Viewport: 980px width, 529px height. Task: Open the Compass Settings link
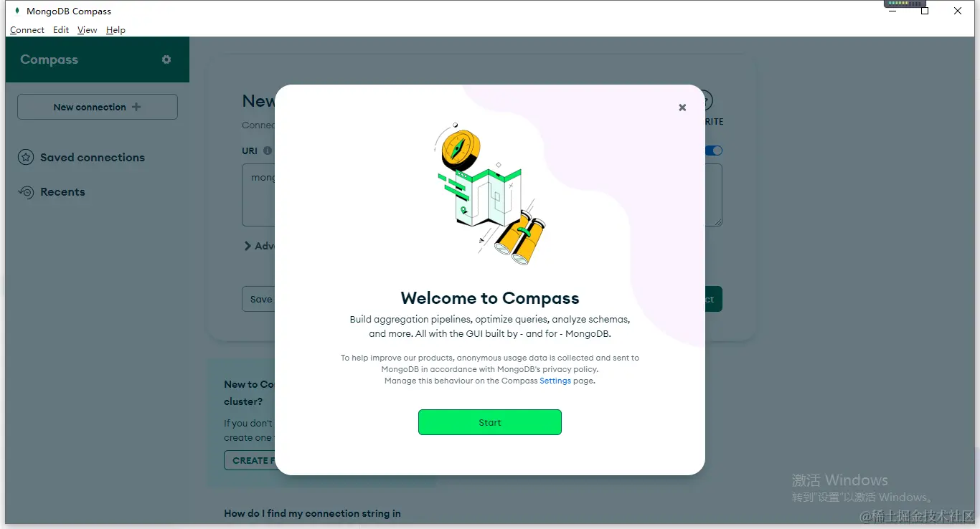click(x=555, y=381)
